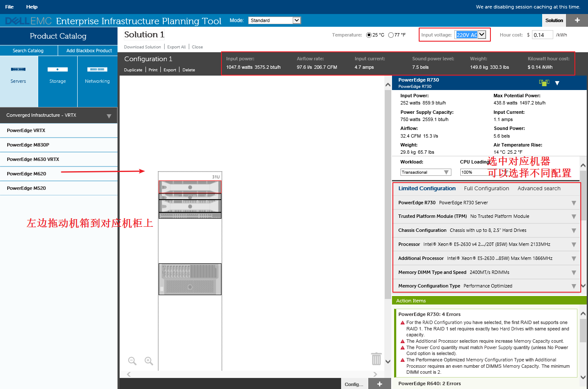Select PowerEdge M620 catalog item
The height and width of the screenshot is (389, 588).
click(x=59, y=174)
